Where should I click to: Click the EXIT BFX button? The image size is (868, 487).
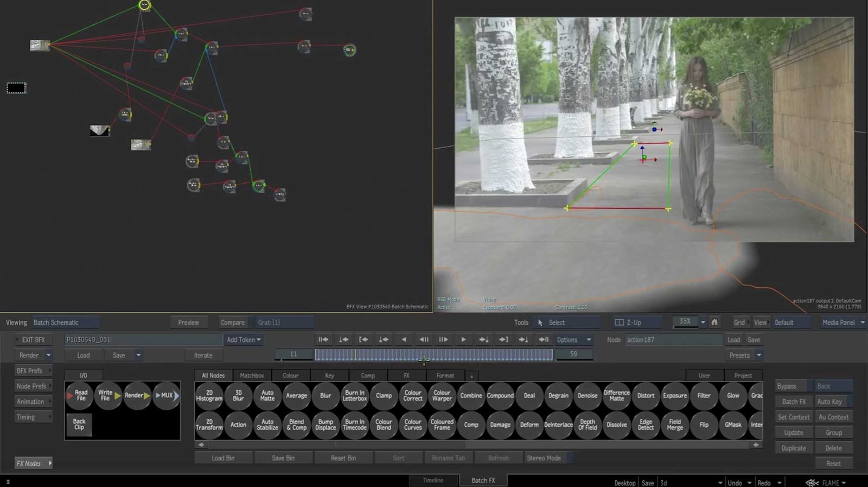pos(34,340)
